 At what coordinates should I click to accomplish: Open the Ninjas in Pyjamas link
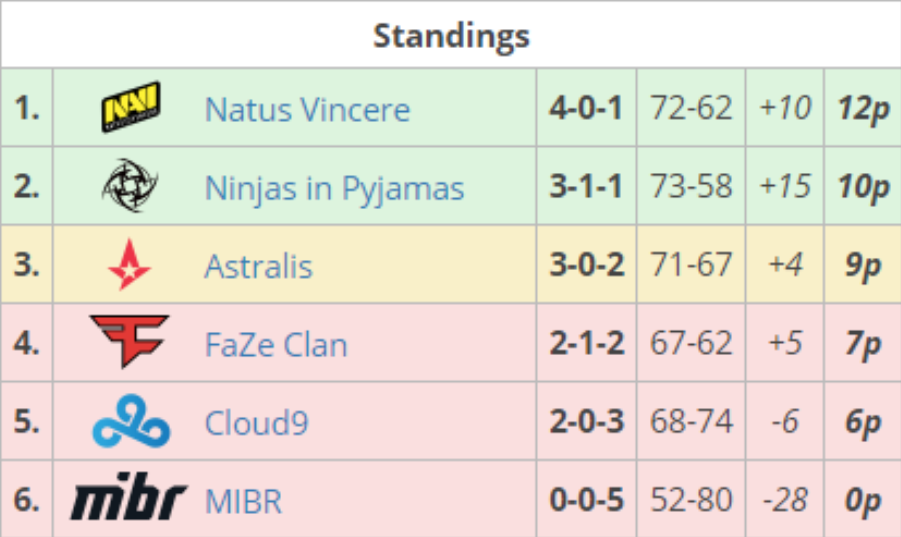click(334, 188)
